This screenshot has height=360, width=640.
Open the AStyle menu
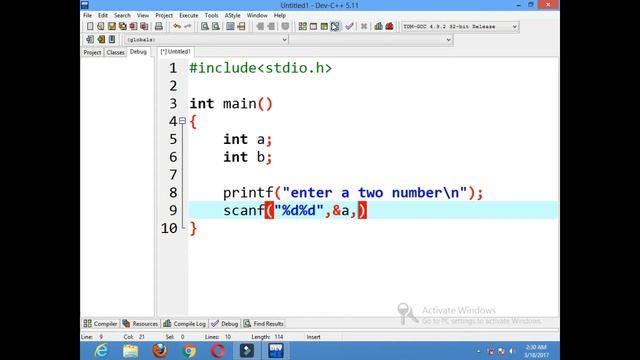(x=233, y=16)
